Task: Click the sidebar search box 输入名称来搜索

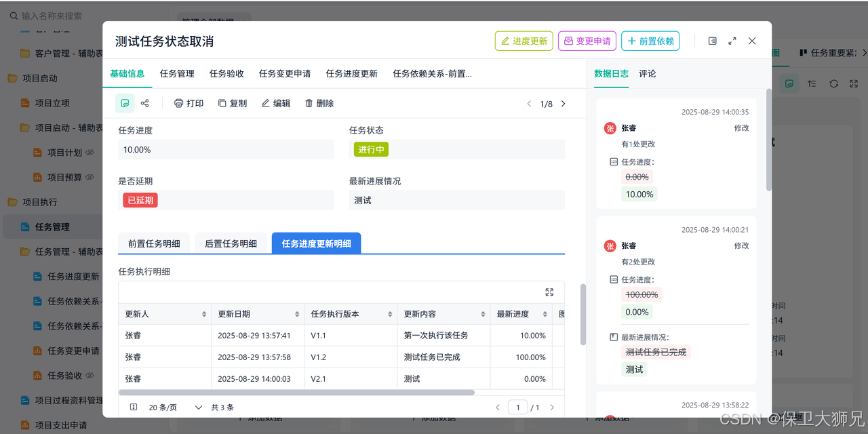Action: click(52, 16)
